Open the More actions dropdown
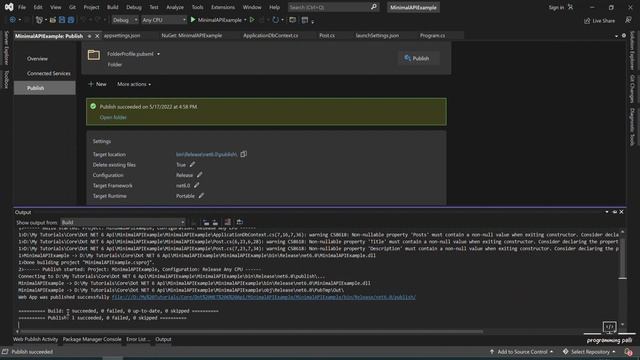This screenshot has height=360, width=640. tap(134, 84)
